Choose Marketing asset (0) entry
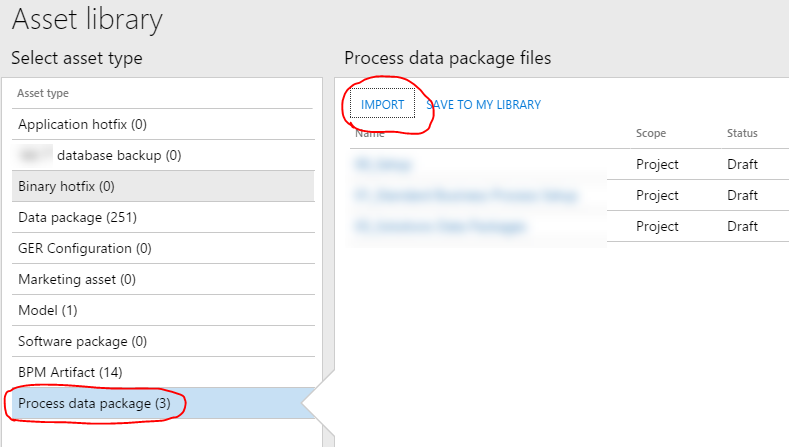Viewport: 789px width, 447px height. pos(77,279)
